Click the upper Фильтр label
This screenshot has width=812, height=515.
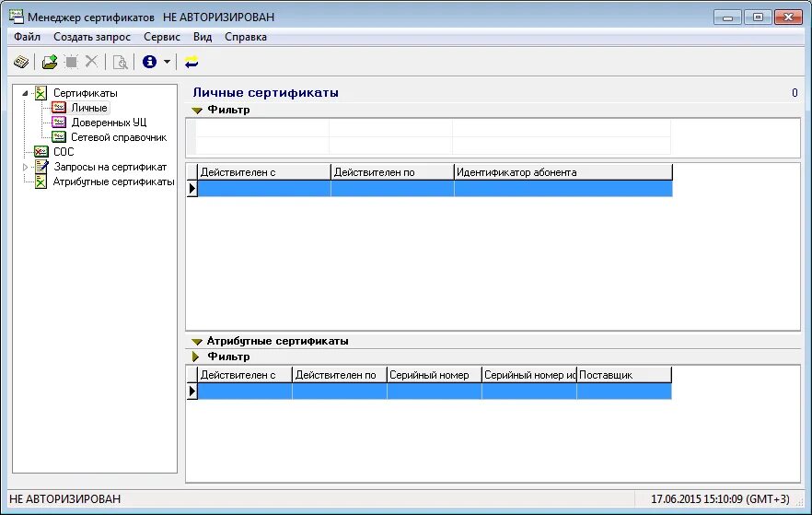point(228,110)
